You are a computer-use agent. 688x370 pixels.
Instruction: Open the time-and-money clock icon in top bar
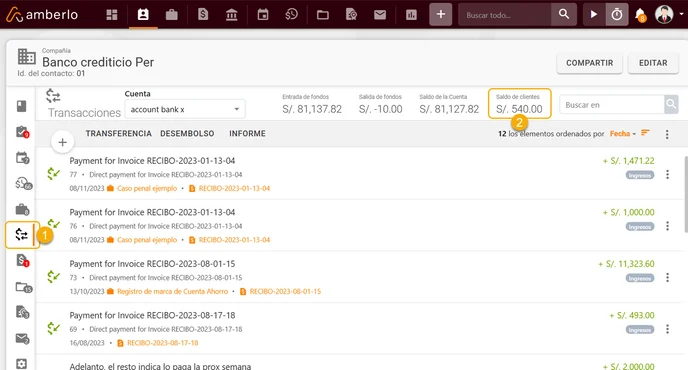[291, 15]
